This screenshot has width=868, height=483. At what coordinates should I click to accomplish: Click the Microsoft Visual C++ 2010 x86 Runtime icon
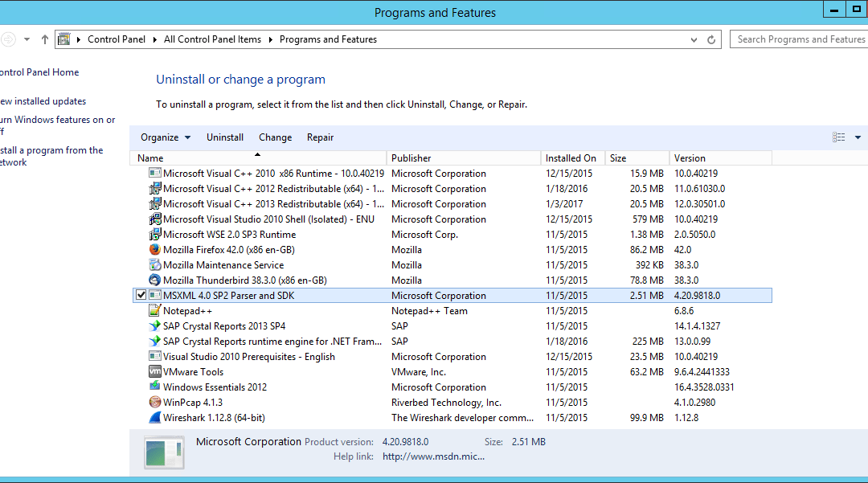(155, 173)
